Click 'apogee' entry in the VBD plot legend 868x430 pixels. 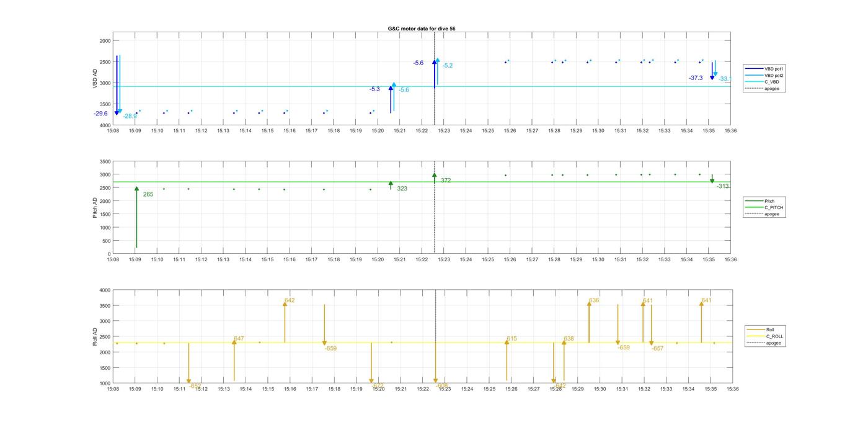tap(772, 88)
